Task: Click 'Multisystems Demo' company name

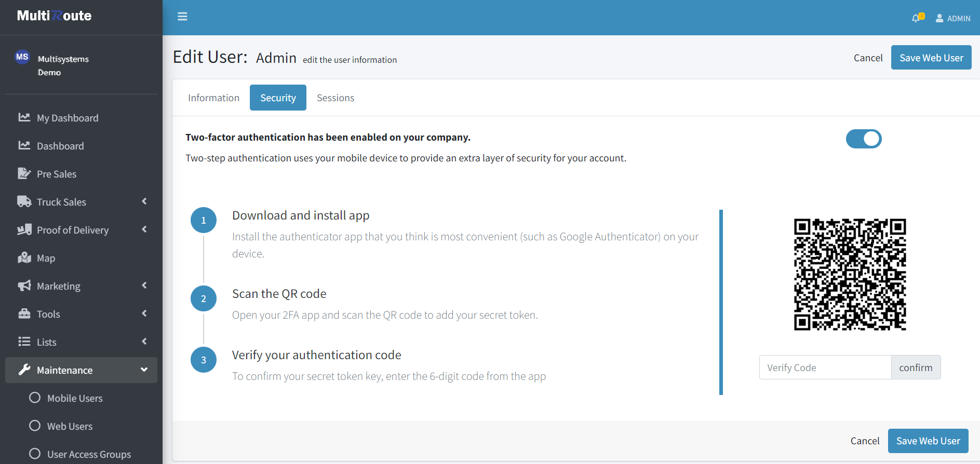Action: [x=63, y=65]
